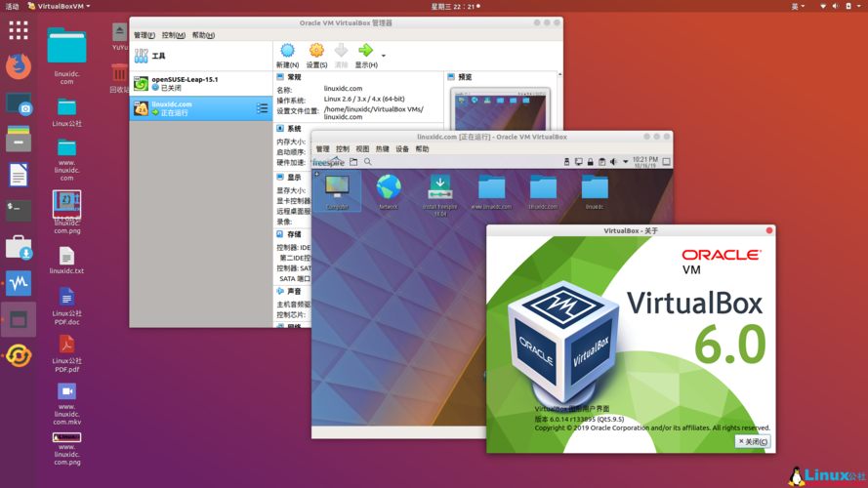
Task: Click the guest tray removable device icon
Action: coord(566,162)
